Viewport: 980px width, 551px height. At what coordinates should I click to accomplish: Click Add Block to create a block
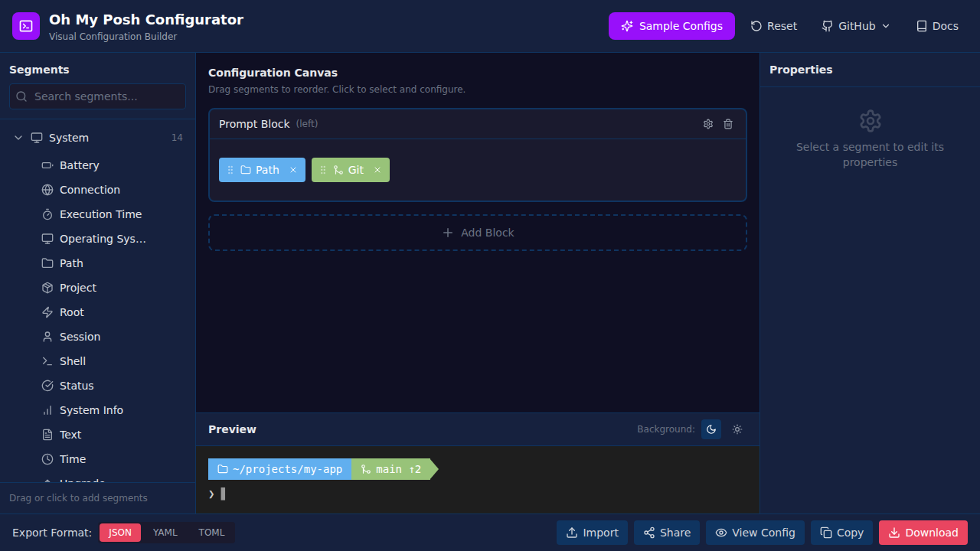(x=478, y=232)
